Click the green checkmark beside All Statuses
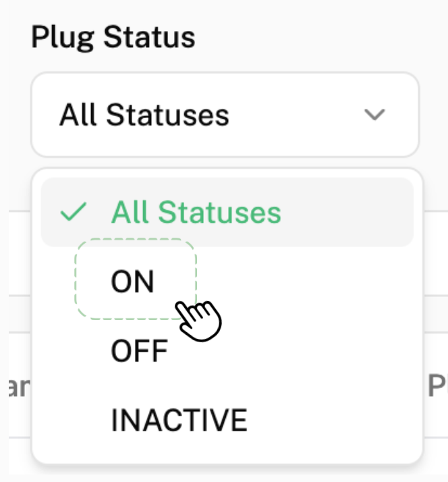The height and width of the screenshot is (482, 448). tap(74, 213)
